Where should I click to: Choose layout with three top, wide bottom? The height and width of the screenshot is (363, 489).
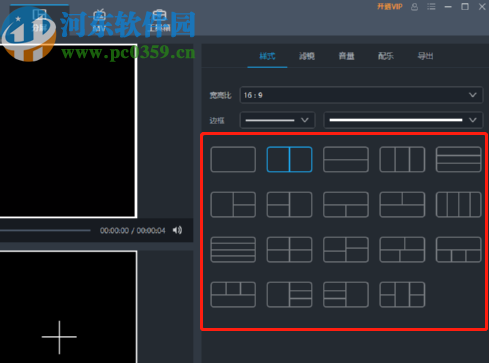(x=233, y=294)
